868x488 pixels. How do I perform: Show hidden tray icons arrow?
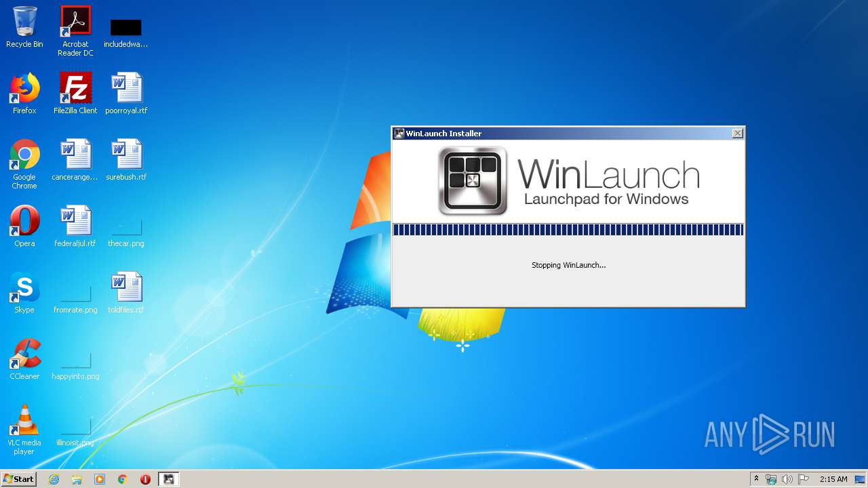click(756, 479)
